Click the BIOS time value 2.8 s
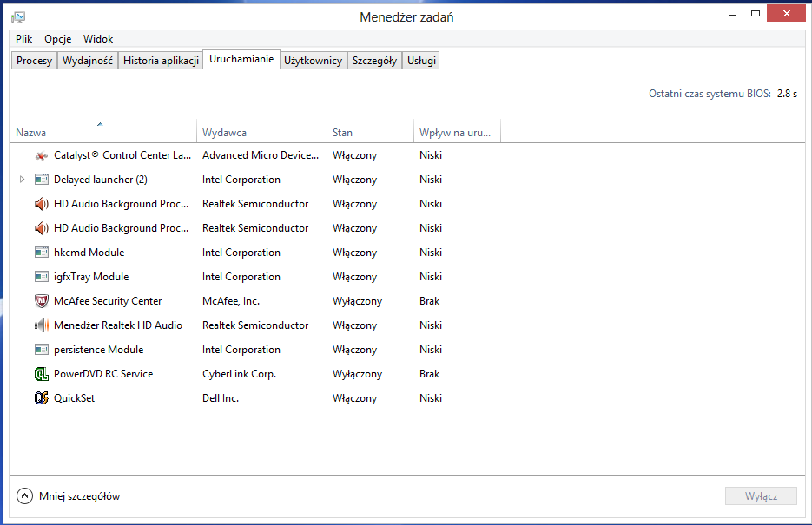The width and height of the screenshot is (812, 525). [x=787, y=94]
